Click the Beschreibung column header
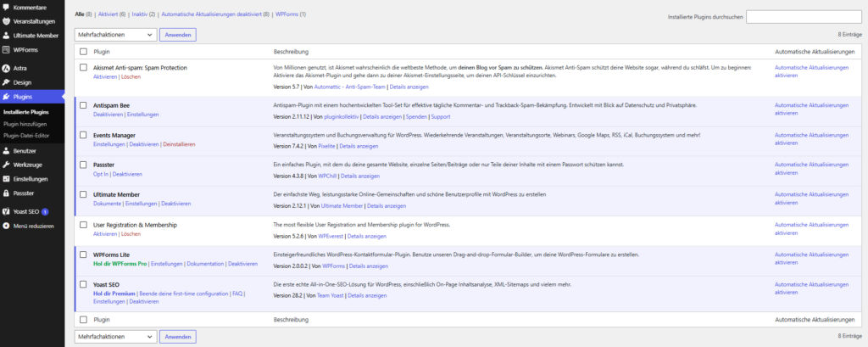This screenshot has width=868, height=347. pyautogui.click(x=291, y=52)
